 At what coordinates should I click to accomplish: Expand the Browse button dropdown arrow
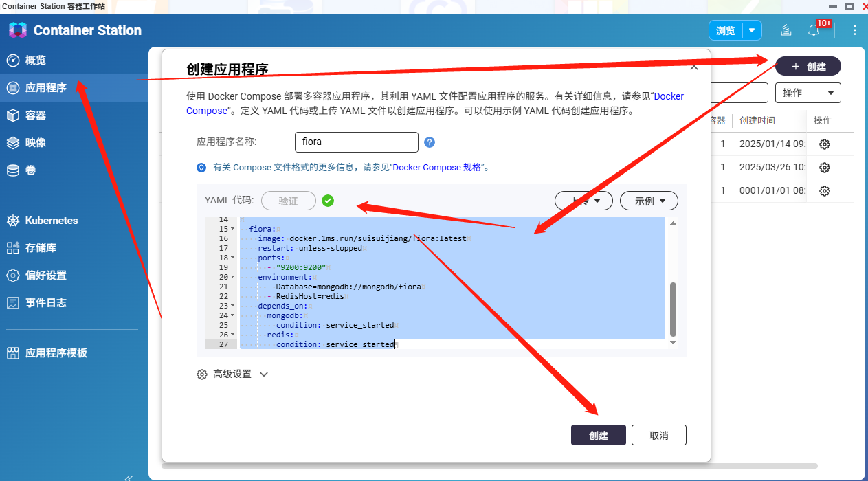click(753, 30)
